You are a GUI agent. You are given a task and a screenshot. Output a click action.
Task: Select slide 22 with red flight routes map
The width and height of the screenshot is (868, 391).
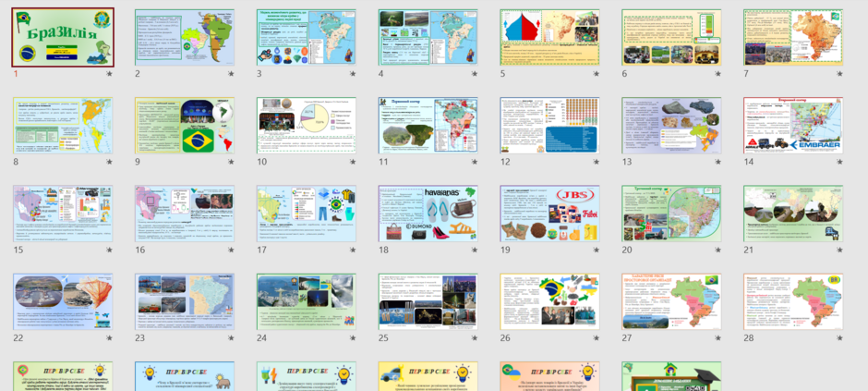63,302
